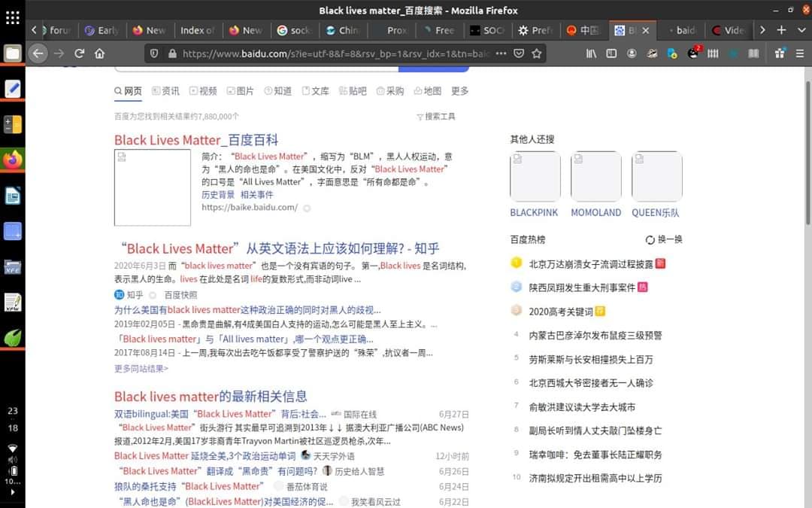The height and width of the screenshot is (508, 812).
Task: Open the QUEEN乐队 thumbnail
Action: 656,176
